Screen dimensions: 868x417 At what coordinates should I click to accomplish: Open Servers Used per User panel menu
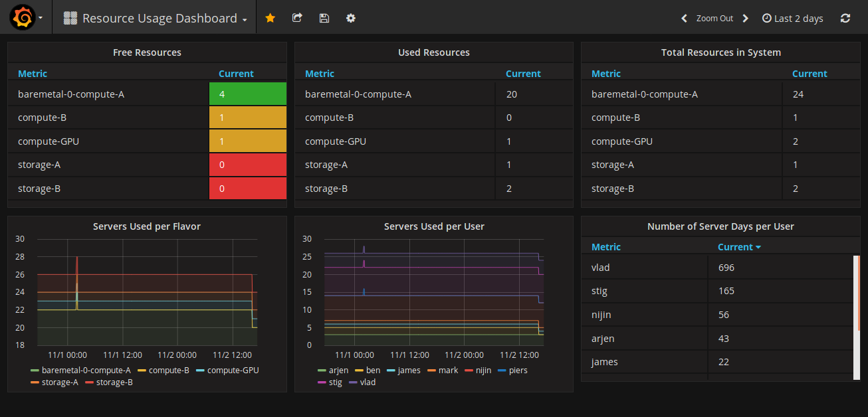click(434, 226)
